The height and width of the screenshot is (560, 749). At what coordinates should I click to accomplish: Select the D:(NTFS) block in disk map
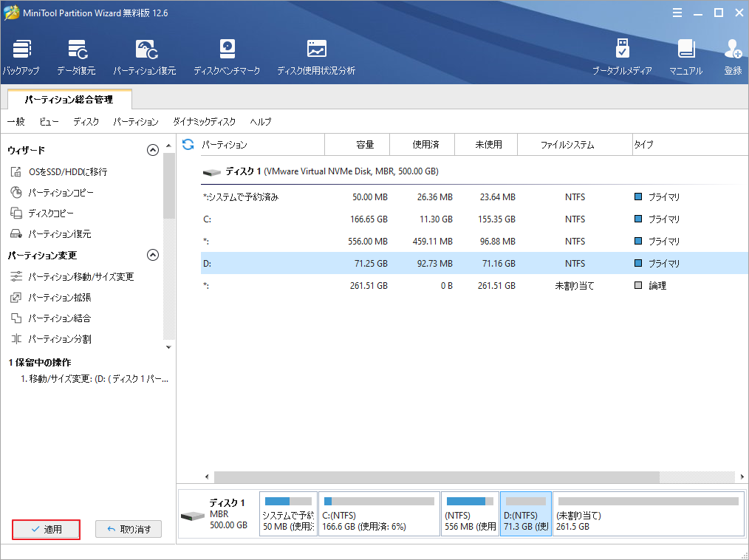click(526, 514)
